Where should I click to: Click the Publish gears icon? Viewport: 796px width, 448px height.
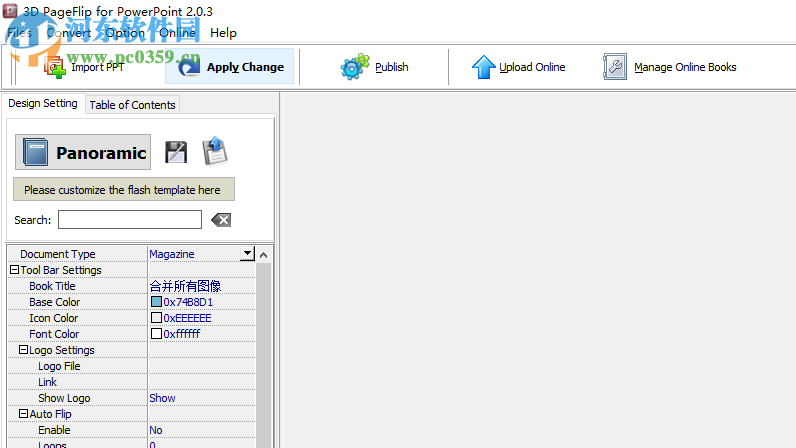click(355, 67)
